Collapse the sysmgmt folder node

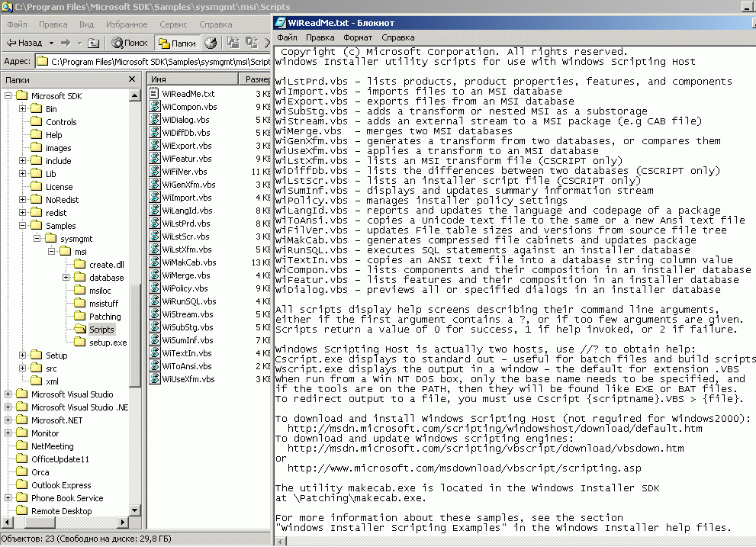[37, 239]
